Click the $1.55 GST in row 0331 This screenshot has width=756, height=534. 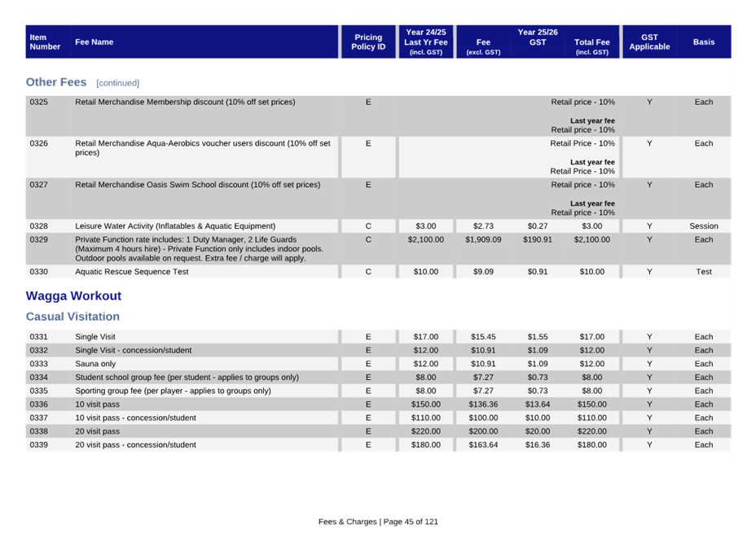click(x=538, y=337)
